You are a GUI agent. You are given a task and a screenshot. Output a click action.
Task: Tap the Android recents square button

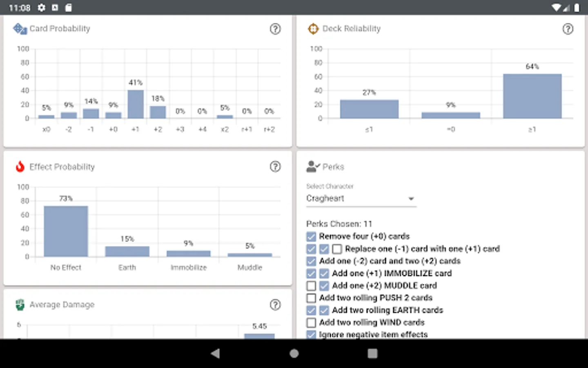pyautogui.click(x=372, y=353)
